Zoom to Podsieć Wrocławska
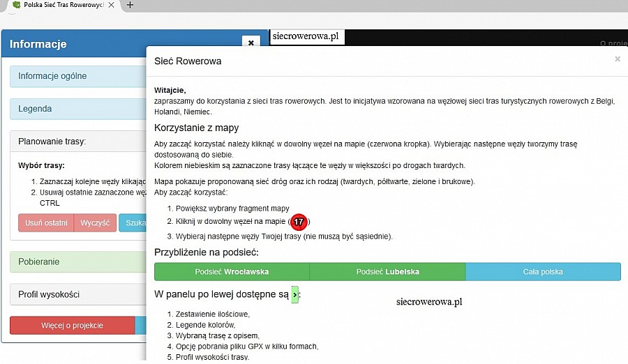 [232, 271]
